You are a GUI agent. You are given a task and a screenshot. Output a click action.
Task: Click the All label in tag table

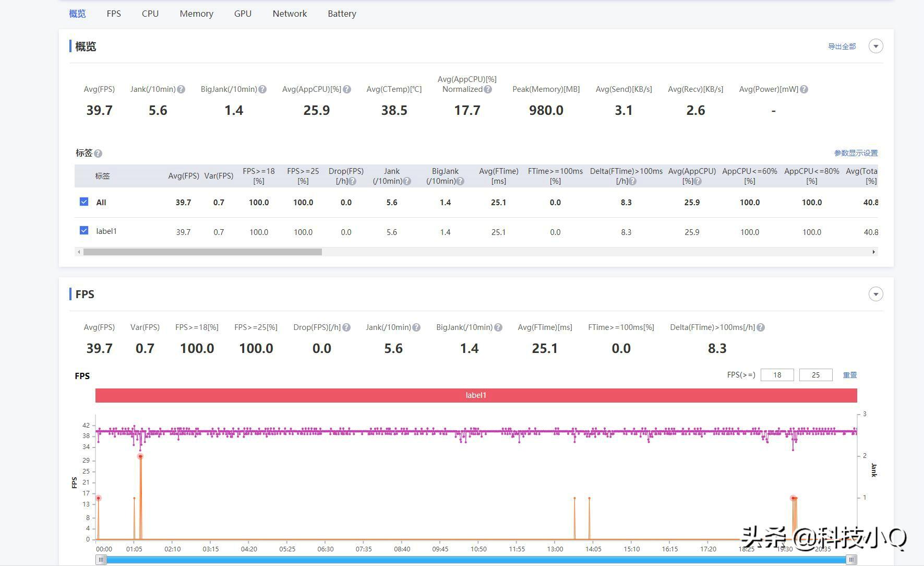(x=101, y=203)
